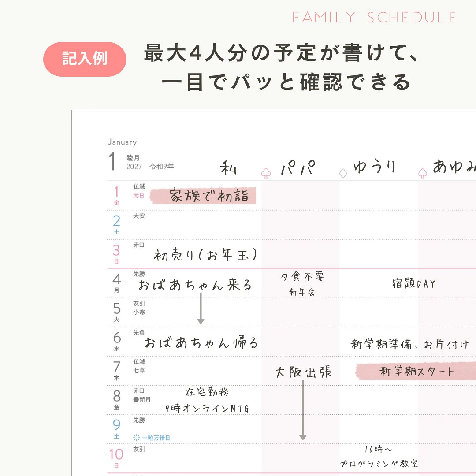Click the 大阪出張 entry
The image size is (476, 476).
304,372
